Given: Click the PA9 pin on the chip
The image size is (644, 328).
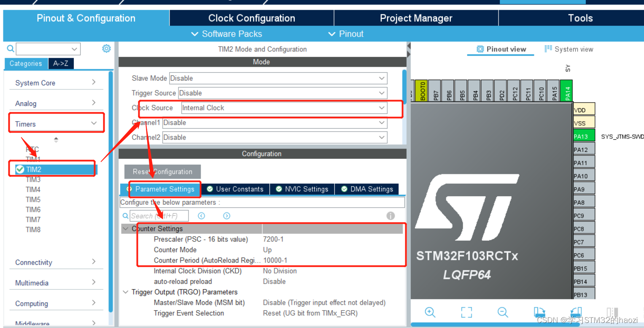Looking at the screenshot, I should 584,189.
